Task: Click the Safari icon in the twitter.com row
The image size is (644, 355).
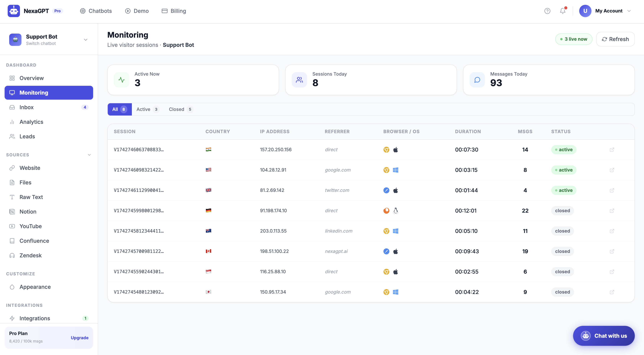Action: click(386, 190)
